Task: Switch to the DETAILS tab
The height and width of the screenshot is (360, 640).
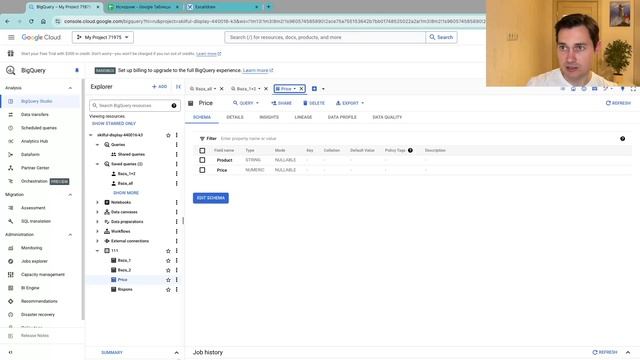Action: (235, 117)
